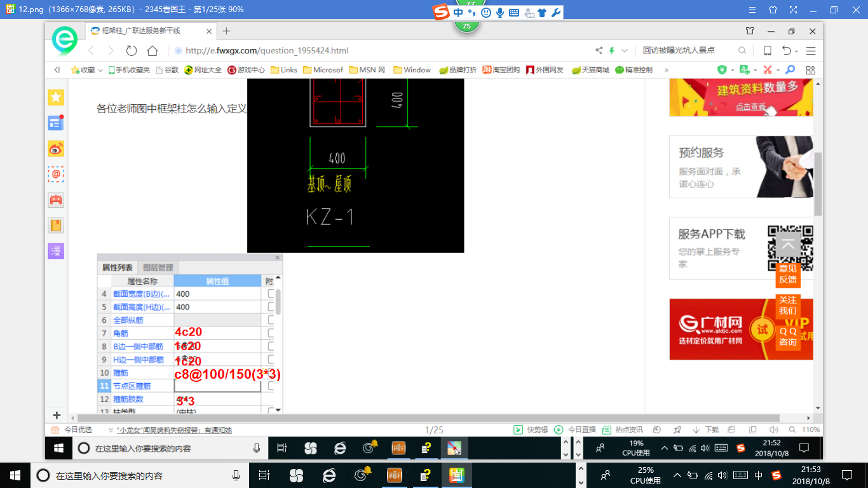868x488 pixels.
Task: Open the 网址大全 bookmark
Action: point(203,70)
